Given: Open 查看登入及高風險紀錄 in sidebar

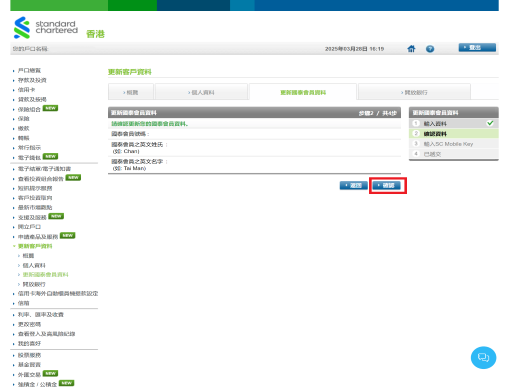Looking at the screenshot, I should [x=46, y=334].
